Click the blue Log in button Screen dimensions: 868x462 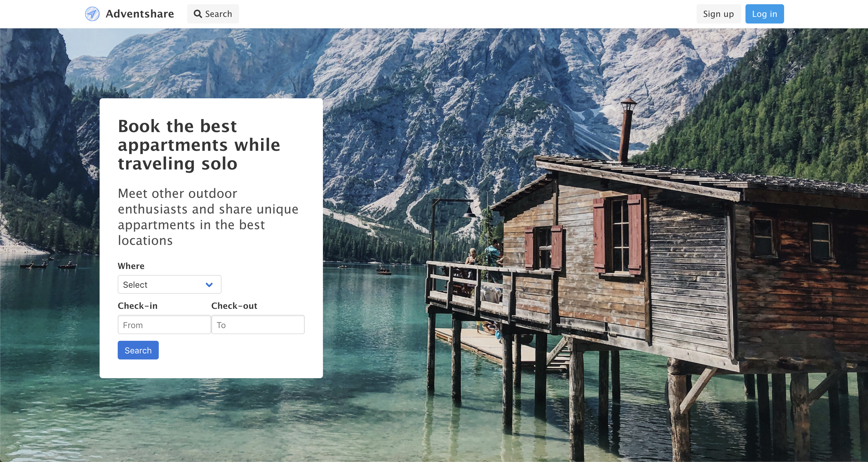pos(764,14)
